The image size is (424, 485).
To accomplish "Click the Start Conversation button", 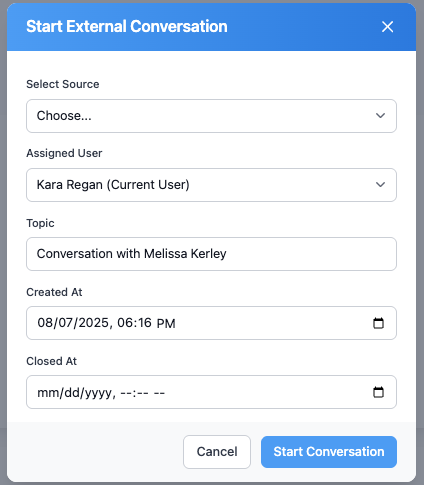I will (x=329, y=452).
